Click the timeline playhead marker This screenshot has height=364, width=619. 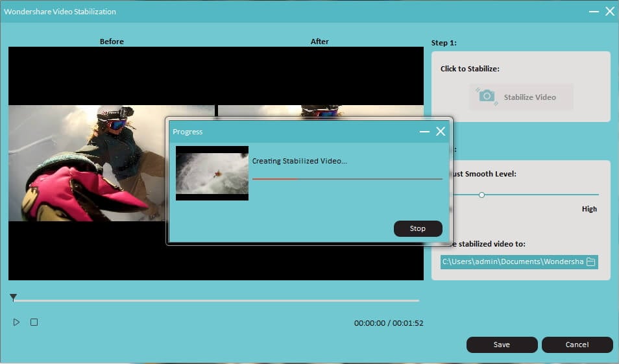(x=13, y=297)
